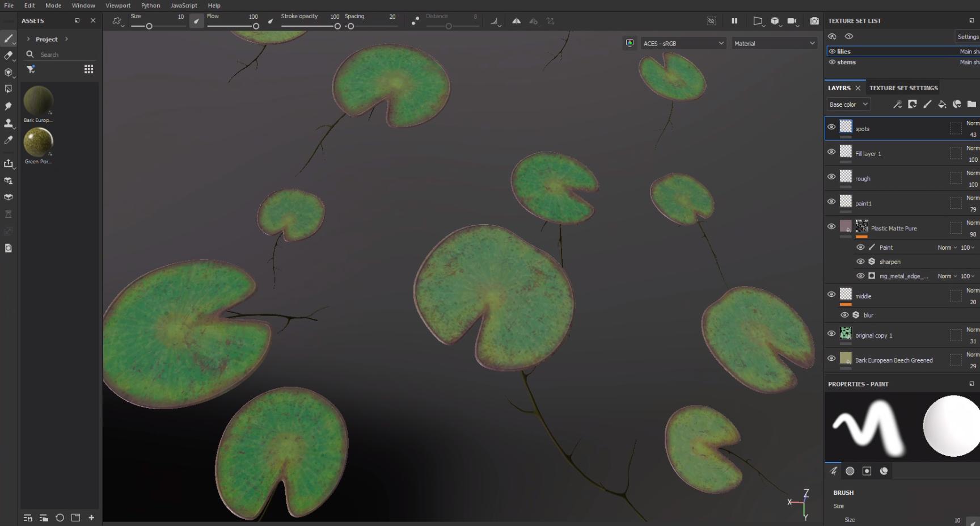Switch to Texture Set Settings tab

903,88
